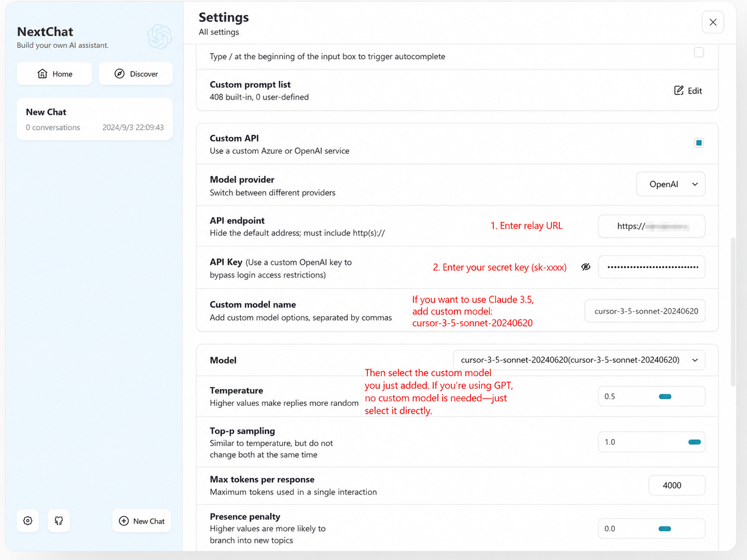
Task: Toggle the autocomplete checkbox
Action: coord(699,52)
